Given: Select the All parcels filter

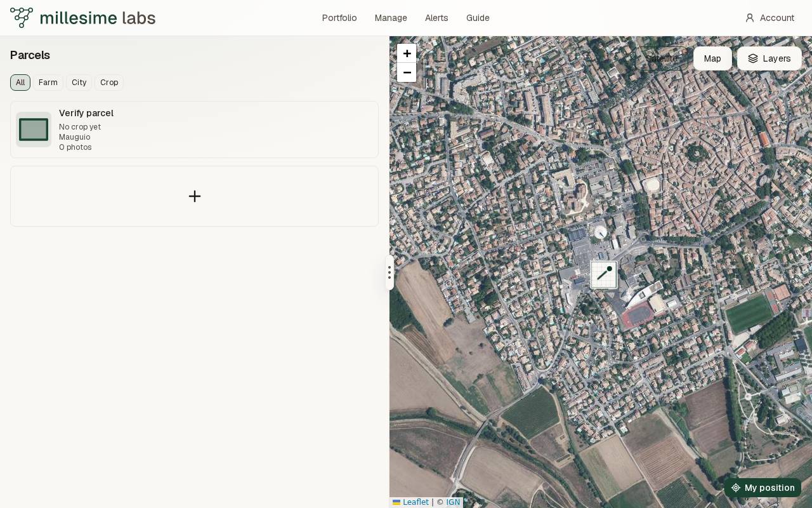Looking at the screenshot, I should coord(20,83).
